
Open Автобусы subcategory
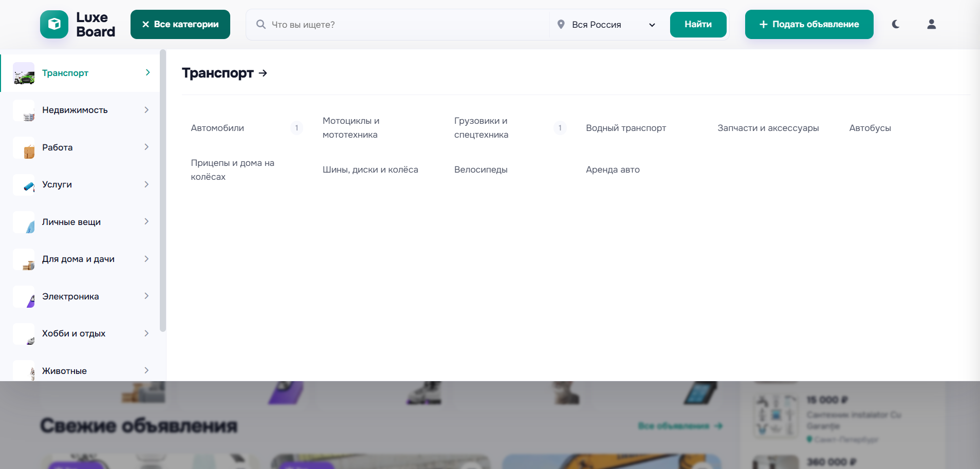point(870,128)
